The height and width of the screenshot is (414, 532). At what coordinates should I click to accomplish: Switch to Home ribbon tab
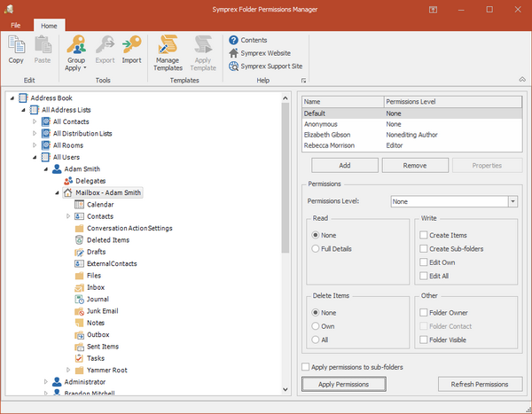pos(49,26)
